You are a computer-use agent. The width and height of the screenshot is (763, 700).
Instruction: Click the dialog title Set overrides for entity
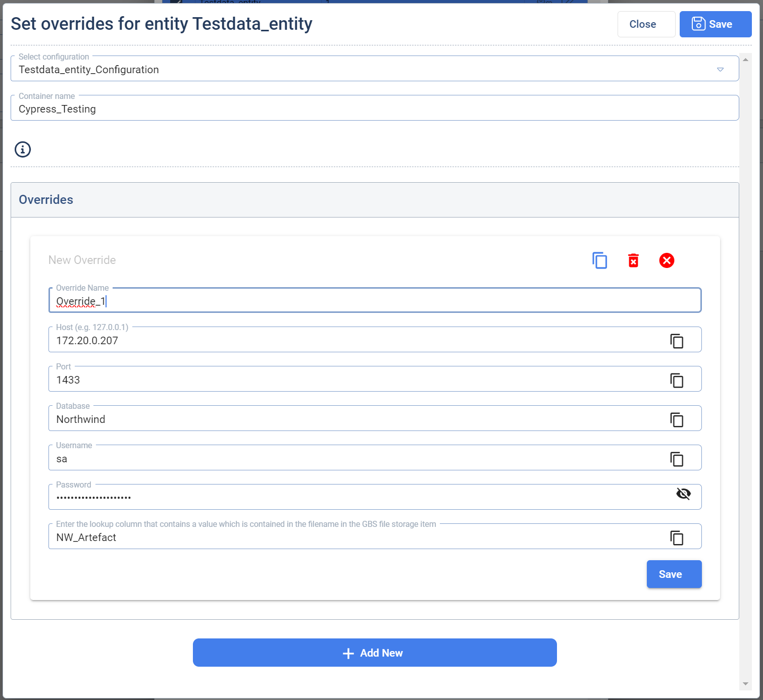click(x=162, y=24)
